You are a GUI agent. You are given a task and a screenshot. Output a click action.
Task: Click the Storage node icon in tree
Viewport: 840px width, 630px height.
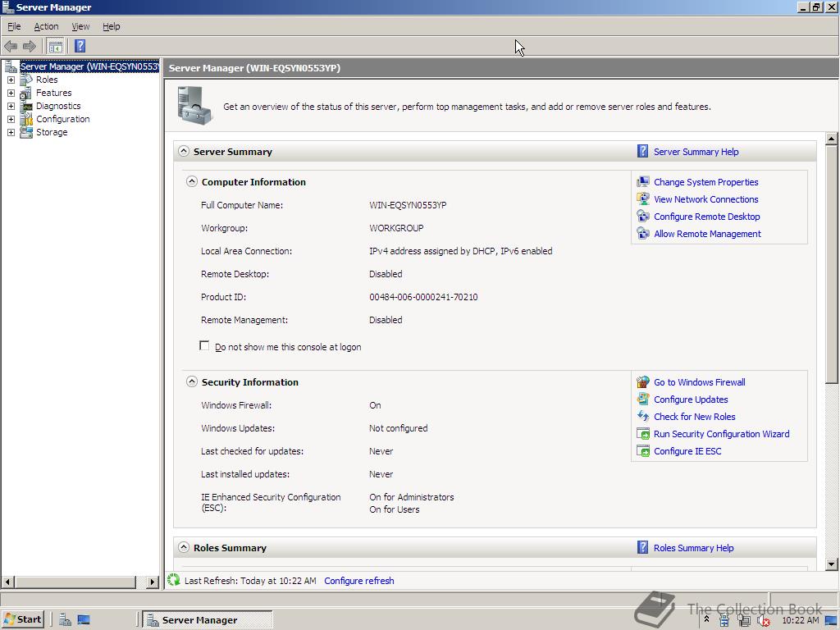click(26, 132)
